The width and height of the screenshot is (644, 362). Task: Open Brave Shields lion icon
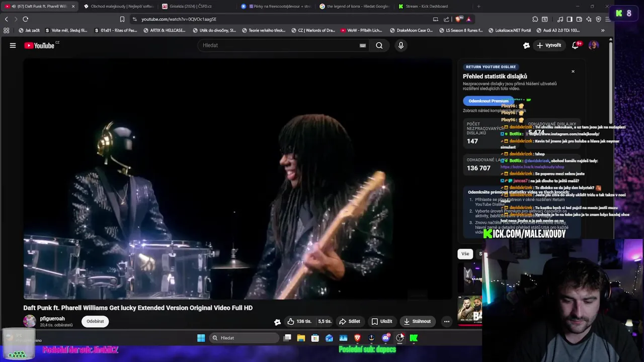(458, 19)
